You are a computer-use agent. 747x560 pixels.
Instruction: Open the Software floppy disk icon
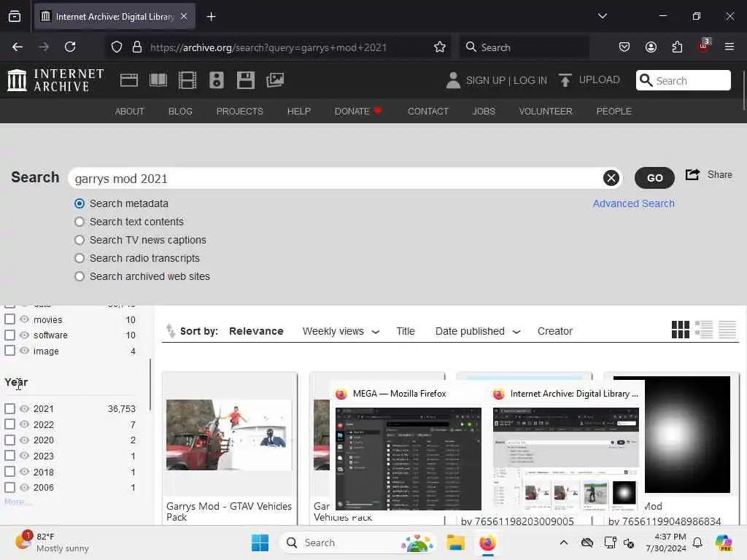point(246,80)
